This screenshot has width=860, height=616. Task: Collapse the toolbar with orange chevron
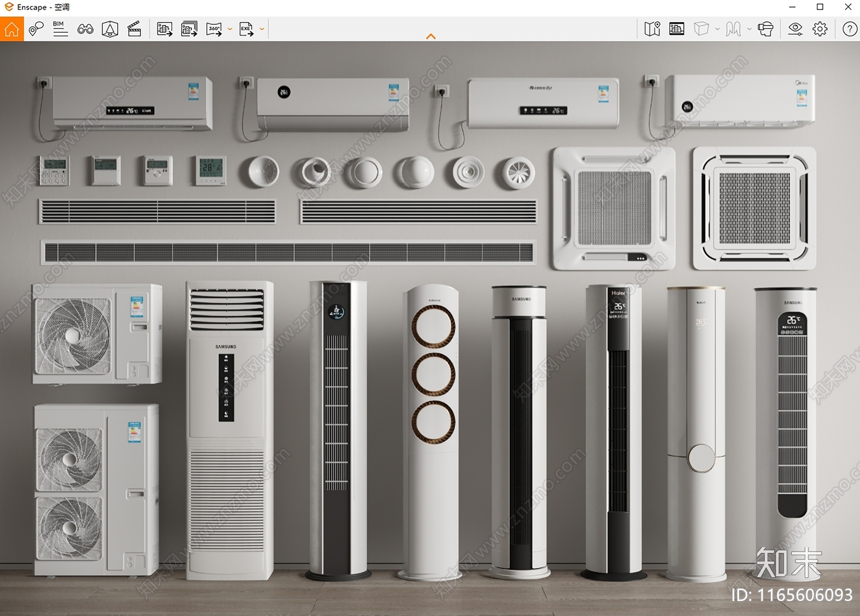(x=431, y=37)
